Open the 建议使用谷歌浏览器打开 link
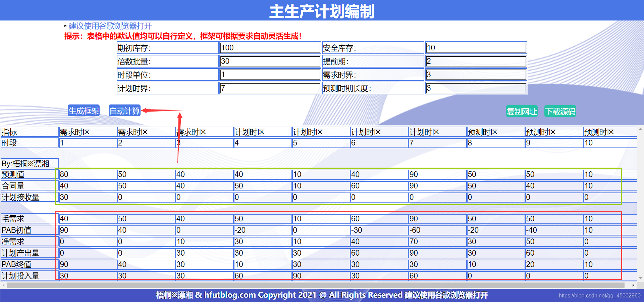The height and width of the screenshot is (302, 644). (x=110, y=26)
